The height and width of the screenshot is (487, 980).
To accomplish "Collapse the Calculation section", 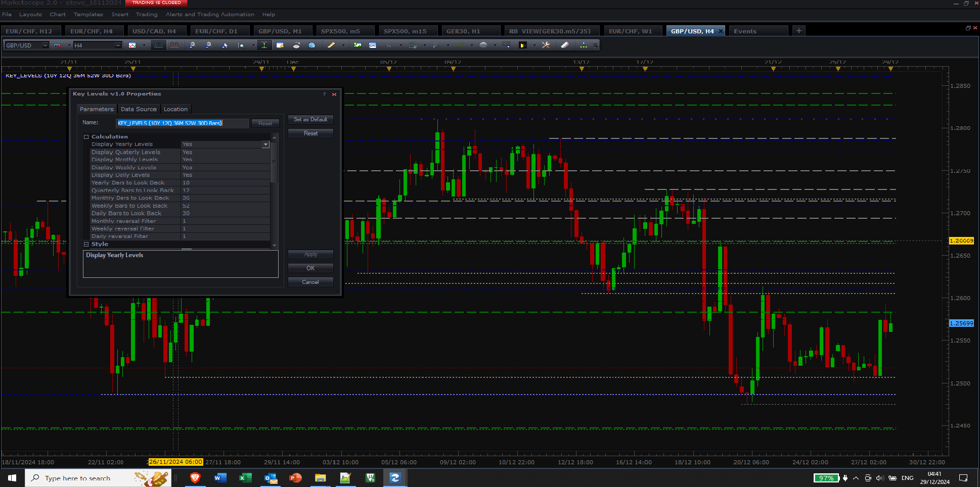I will tap(86, 137).
